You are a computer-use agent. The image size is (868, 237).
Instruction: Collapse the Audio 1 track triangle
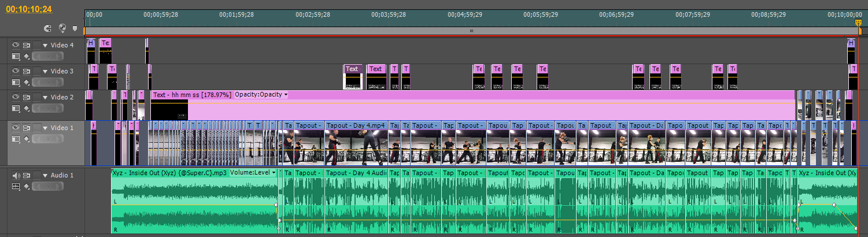click(45, 175)
